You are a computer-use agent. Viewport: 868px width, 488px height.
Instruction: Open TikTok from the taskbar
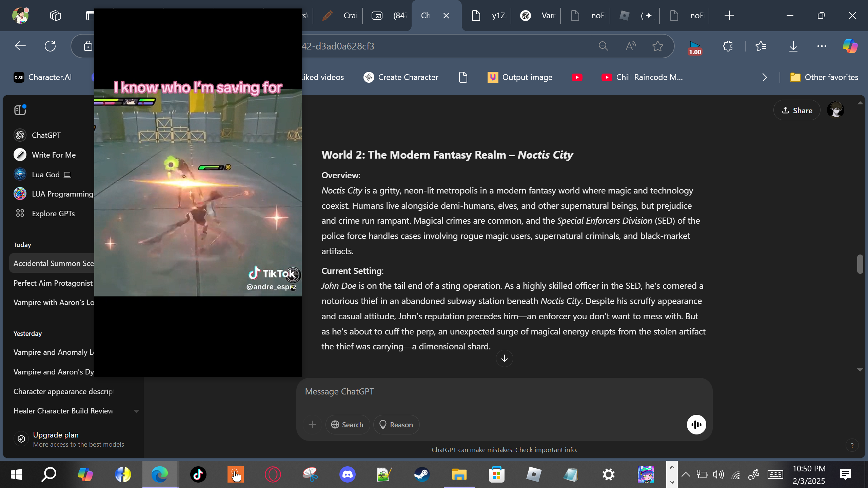click(x=198, y=474)
